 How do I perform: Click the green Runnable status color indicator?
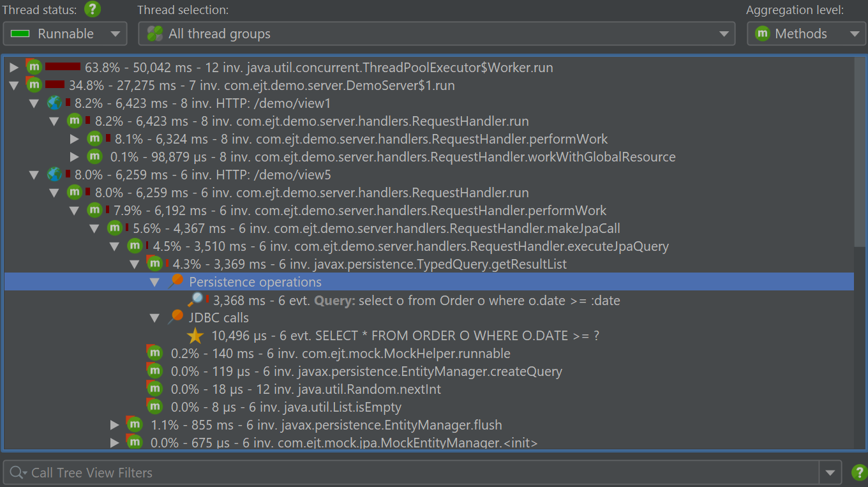point(20,34)
